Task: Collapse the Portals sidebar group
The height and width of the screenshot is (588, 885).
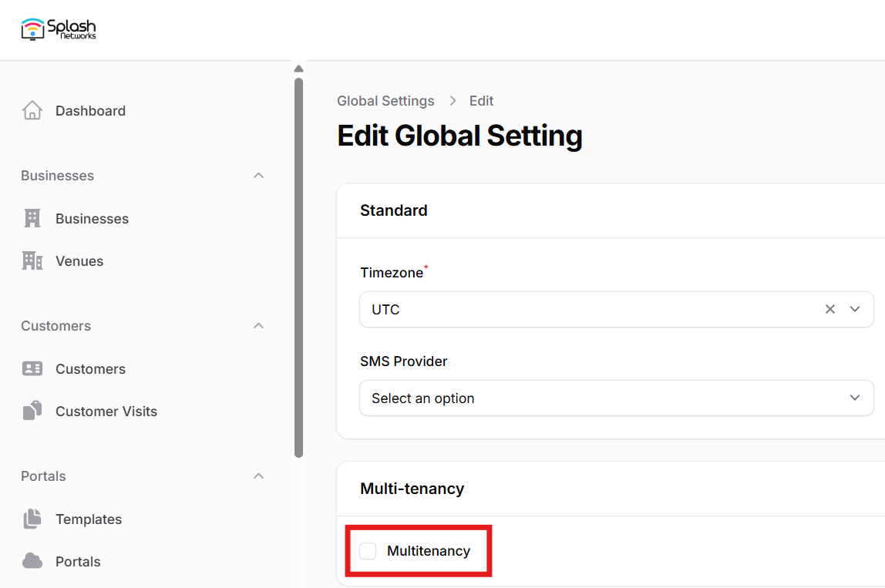Action: coord(259,476)
